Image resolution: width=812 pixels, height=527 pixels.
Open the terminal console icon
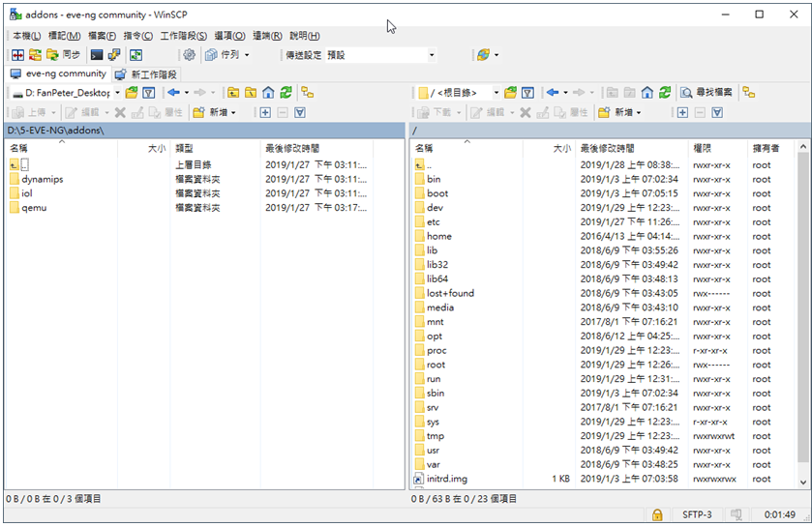click(97, 55)
